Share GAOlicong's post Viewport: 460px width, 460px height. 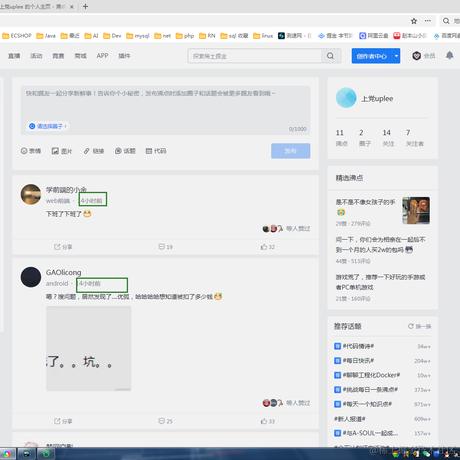tap(63, 421)
